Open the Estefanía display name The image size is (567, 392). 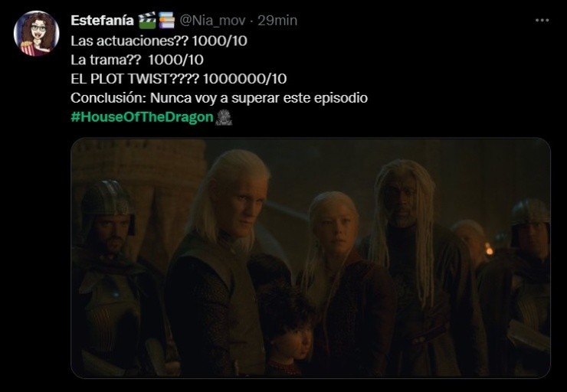(x=103, y=21)
